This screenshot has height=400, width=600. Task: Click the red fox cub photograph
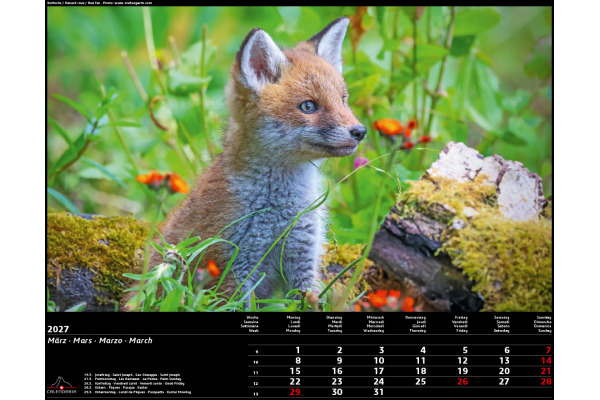click(300, 159)
